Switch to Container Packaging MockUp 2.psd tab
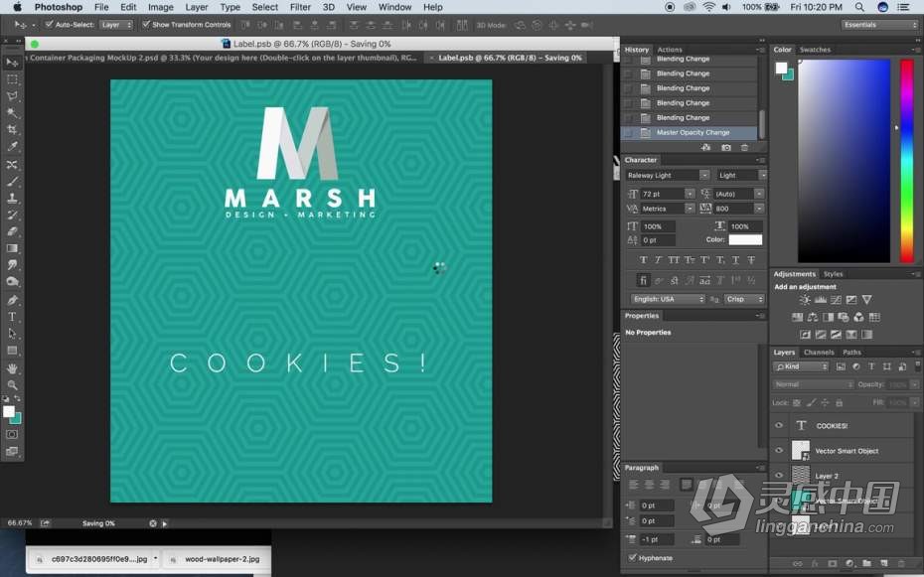The height and width of the screenshot is (577, 924). pyautogui.click(x=224, y=58)
